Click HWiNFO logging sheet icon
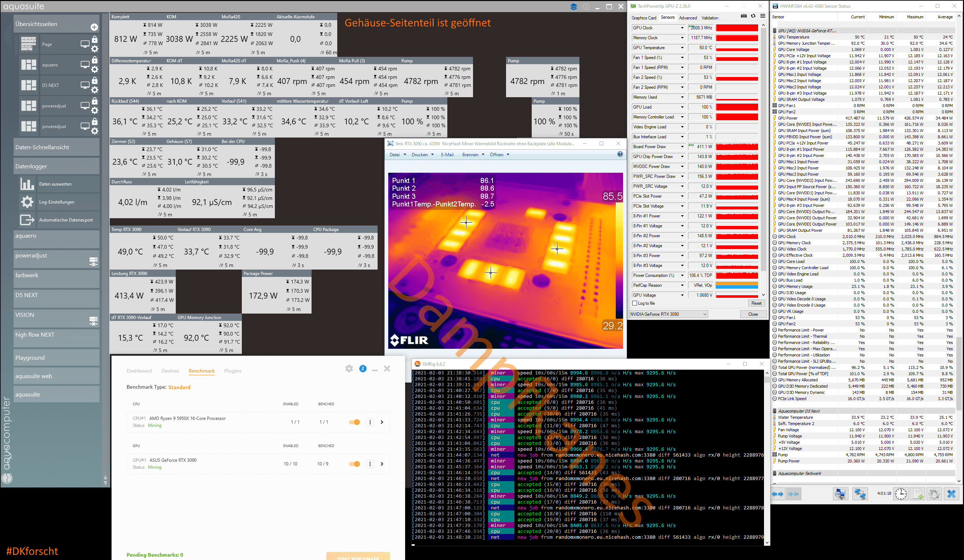Image resolution: width=964 pixels, height=560 pixels. (x=918, y=494)
